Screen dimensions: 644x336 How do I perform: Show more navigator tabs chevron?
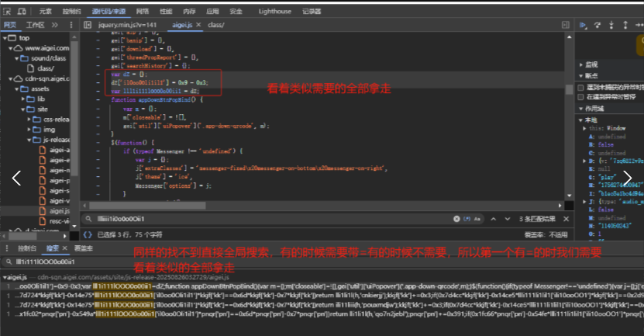pos(54,25)
